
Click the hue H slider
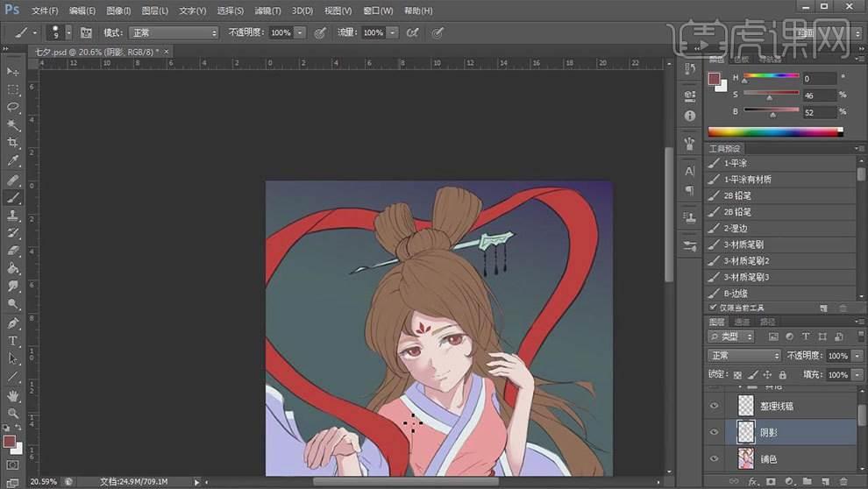tap(772, 76)
